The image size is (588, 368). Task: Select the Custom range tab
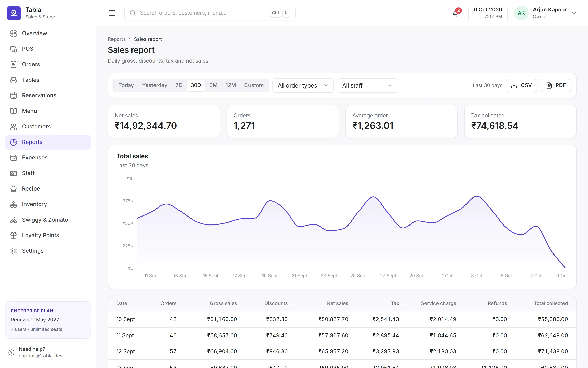[254, 85]
